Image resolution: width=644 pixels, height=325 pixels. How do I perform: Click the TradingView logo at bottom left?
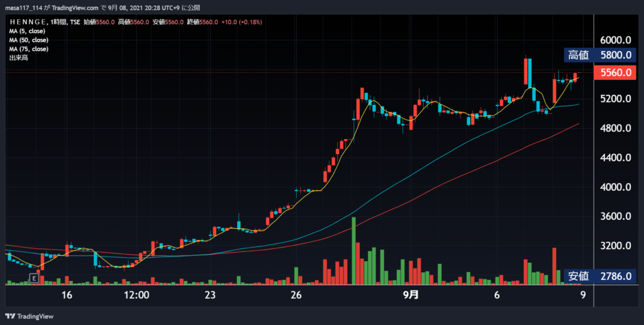29,316
